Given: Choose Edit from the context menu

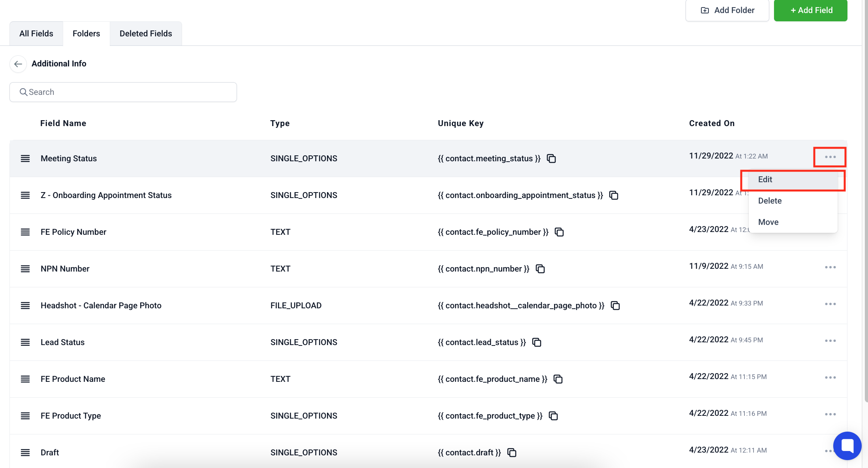Looking at the screenshot, I should coord(765,179).
